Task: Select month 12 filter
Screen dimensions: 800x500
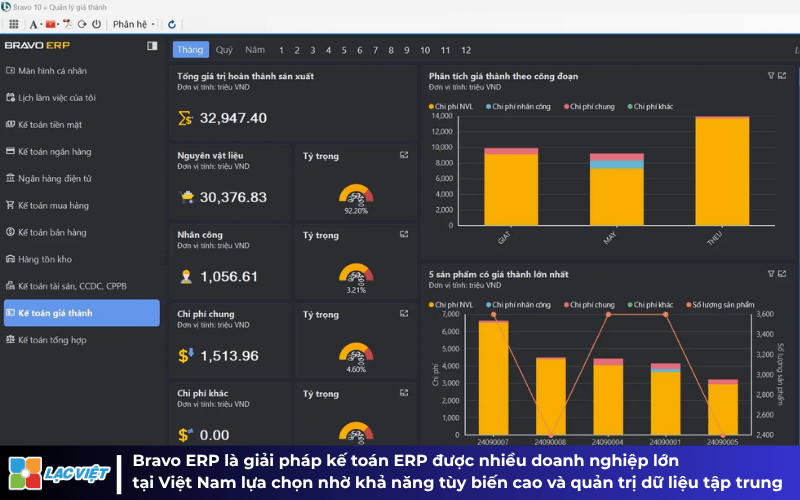Action: 466,50
